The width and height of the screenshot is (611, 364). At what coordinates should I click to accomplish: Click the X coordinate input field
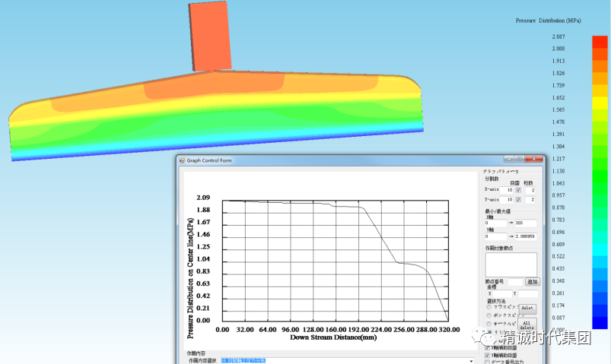pyautogui.click(x=502, y=294)
